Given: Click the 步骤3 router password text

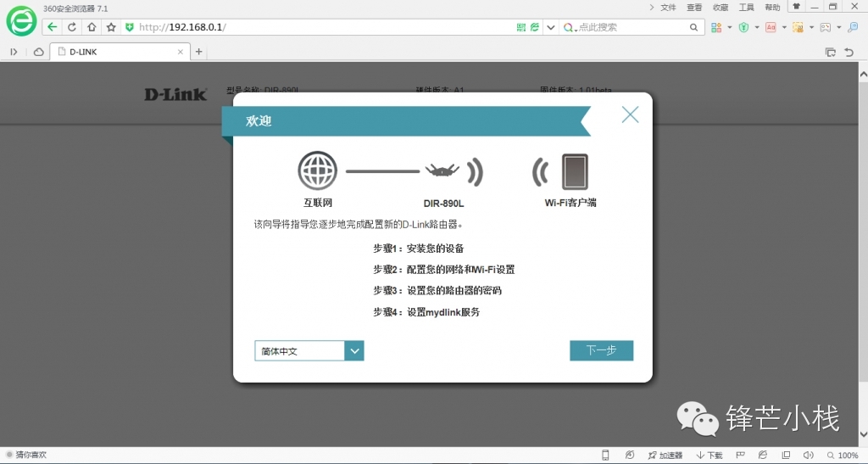Looking at the screenshot, I should (x=437, y=291).
